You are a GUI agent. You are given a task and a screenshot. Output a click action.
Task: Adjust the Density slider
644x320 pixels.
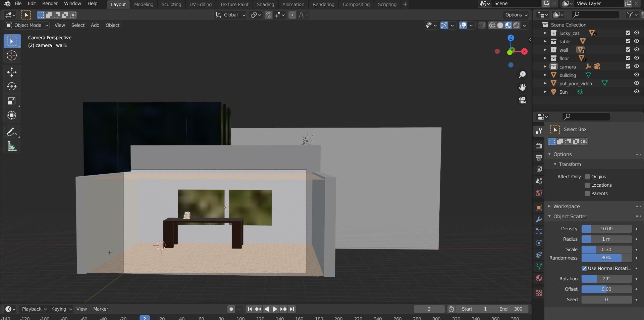click(606, 229)
